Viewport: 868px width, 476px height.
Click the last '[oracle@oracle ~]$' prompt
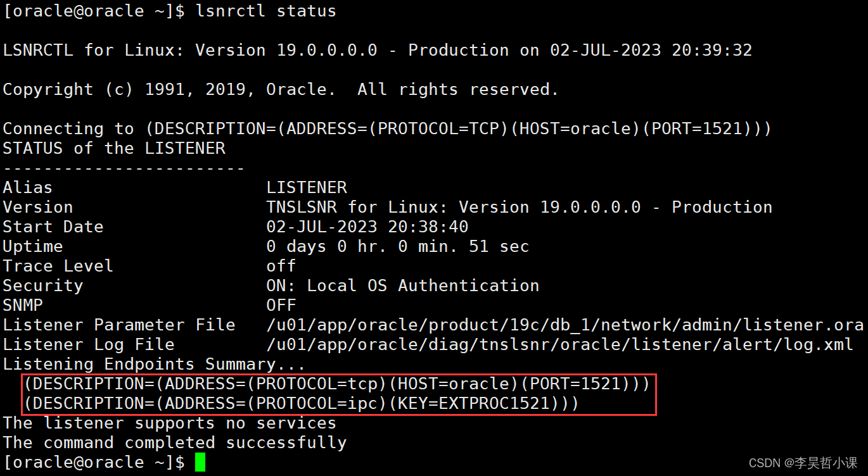94,463
